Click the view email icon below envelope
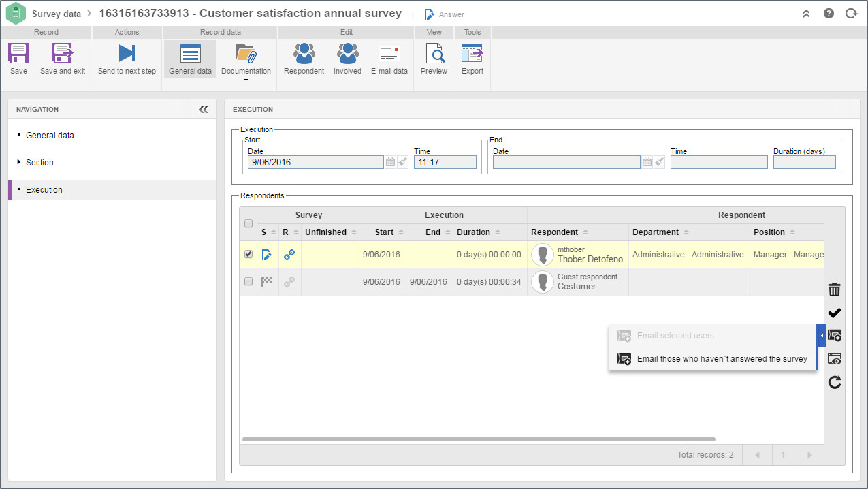The width and height of the screenshot is (868, 489). [835, 359]
